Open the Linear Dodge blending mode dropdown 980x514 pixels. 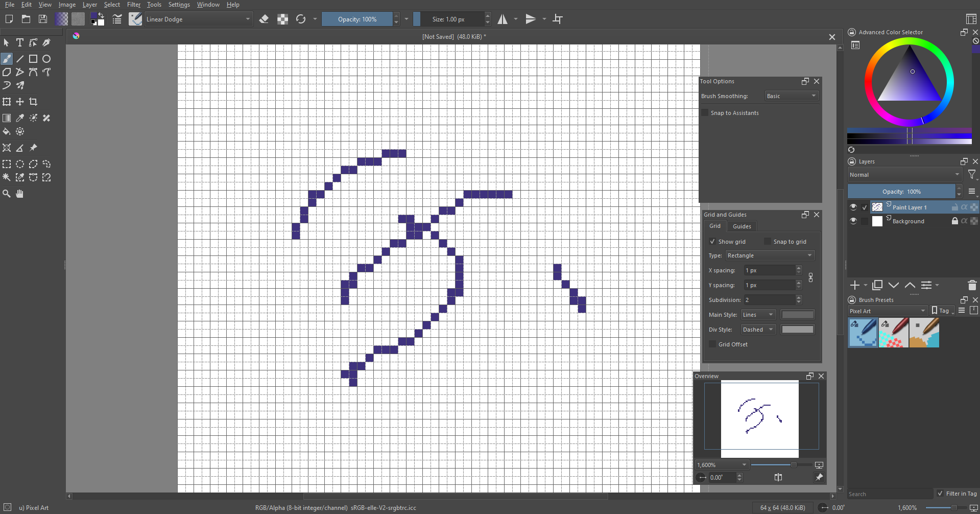pyautogui.click(x=198, y=19)
